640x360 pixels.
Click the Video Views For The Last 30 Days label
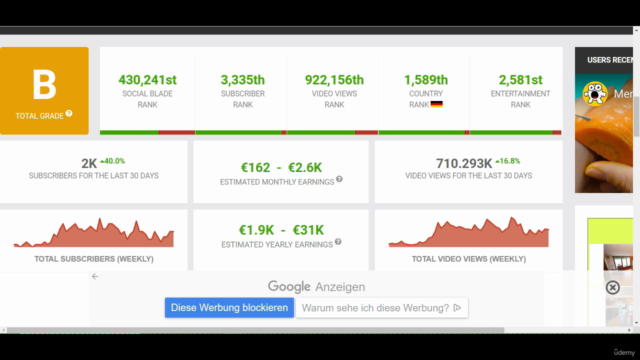point(469,176)
